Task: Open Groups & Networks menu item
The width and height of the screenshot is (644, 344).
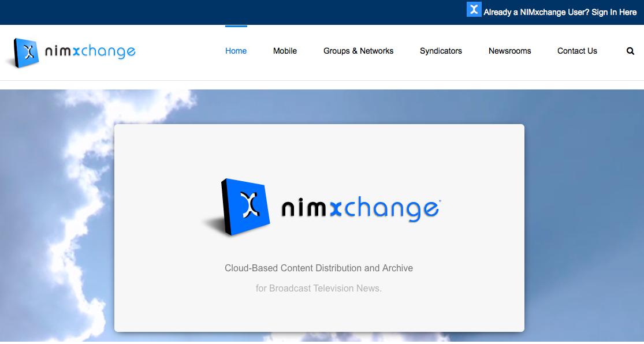Action: click(x=358, y=51)
